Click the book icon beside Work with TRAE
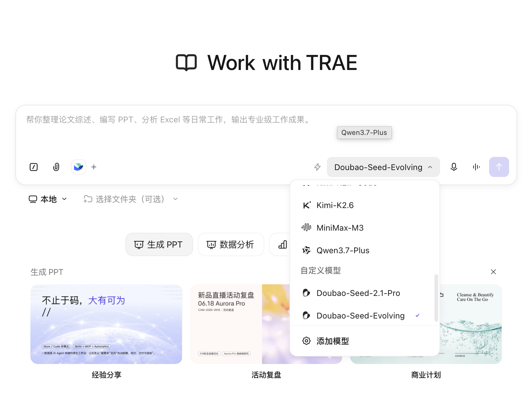 186,63
